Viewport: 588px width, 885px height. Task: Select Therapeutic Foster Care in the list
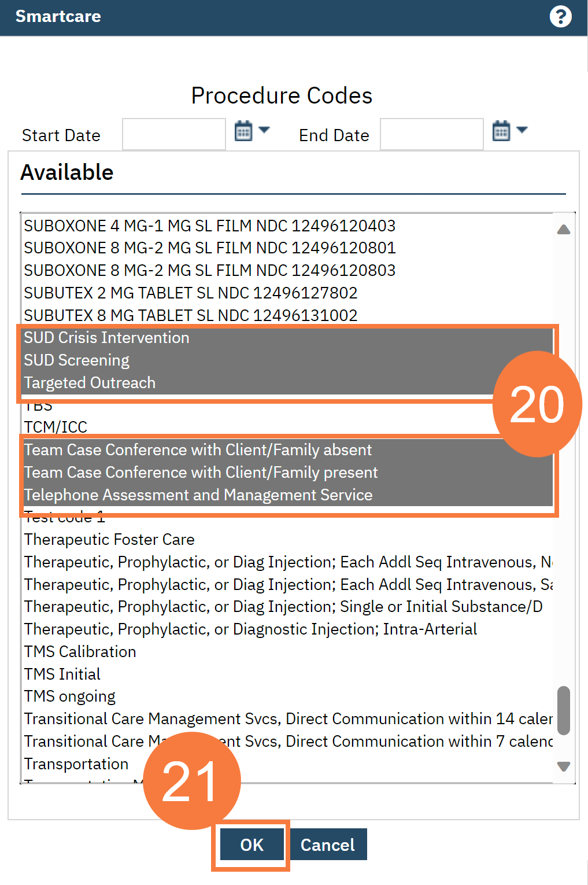click(x=109, y=540)
